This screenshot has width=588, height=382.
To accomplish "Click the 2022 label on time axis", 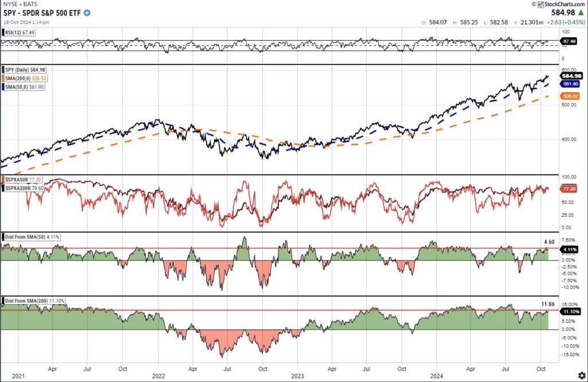I will point(158,376).
